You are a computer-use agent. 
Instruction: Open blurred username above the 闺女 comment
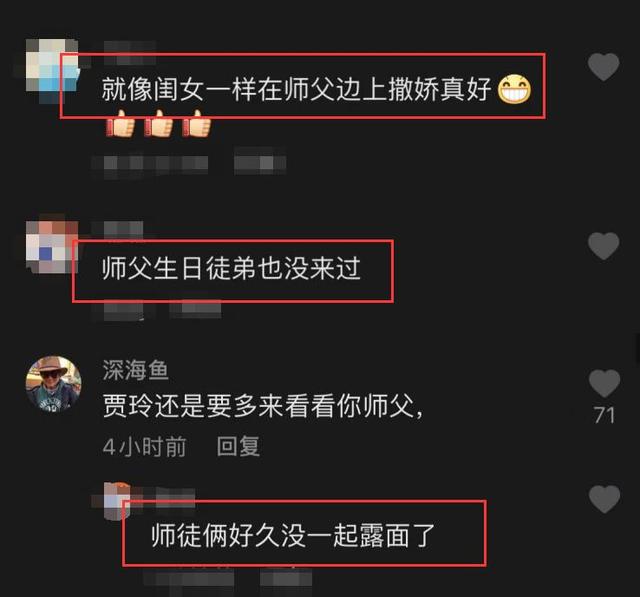pos(130,52)
